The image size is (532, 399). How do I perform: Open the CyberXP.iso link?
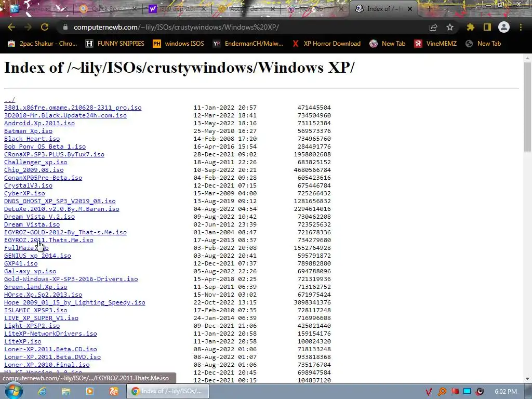click(x=24, y=193)
